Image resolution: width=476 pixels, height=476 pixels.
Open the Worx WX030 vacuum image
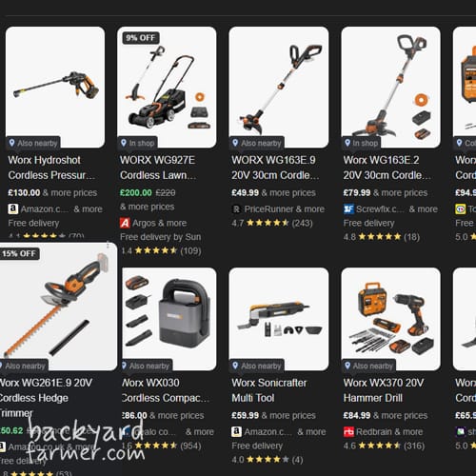click(x=169, y=319)
